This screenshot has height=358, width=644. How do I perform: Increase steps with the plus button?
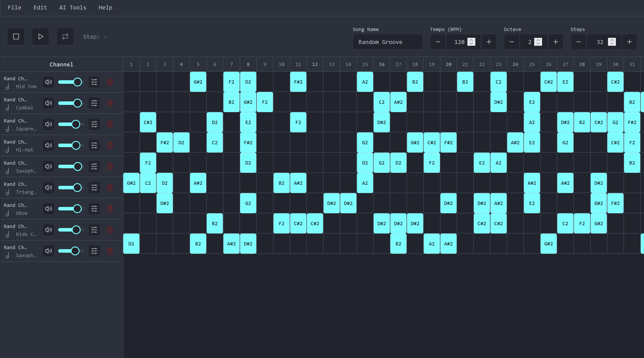tap(630, 42)
